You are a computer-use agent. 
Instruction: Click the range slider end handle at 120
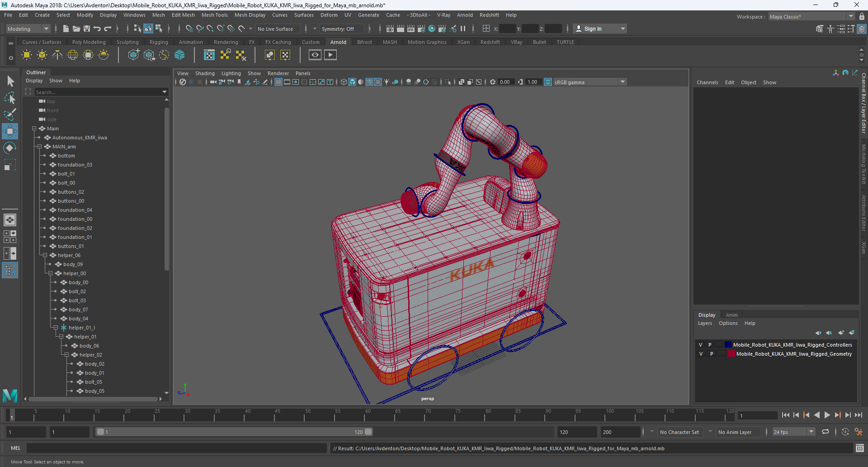(368, 432)
